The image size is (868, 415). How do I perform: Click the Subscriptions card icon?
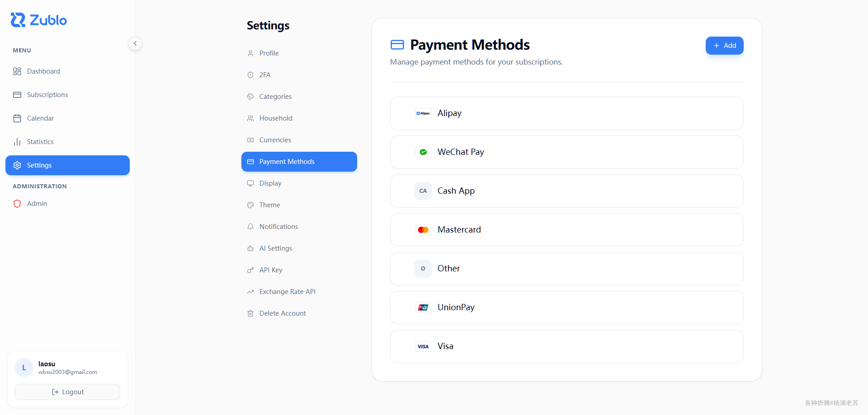17,95
